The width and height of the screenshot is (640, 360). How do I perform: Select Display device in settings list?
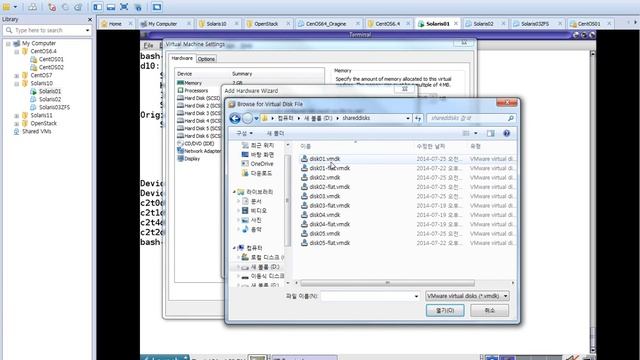192,159
